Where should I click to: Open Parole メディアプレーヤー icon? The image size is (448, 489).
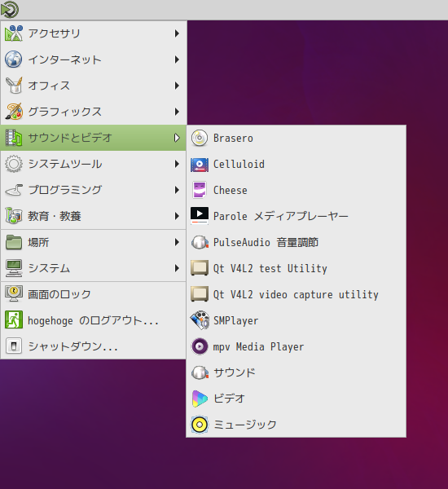pyautogui.click(x=200, y=216)
